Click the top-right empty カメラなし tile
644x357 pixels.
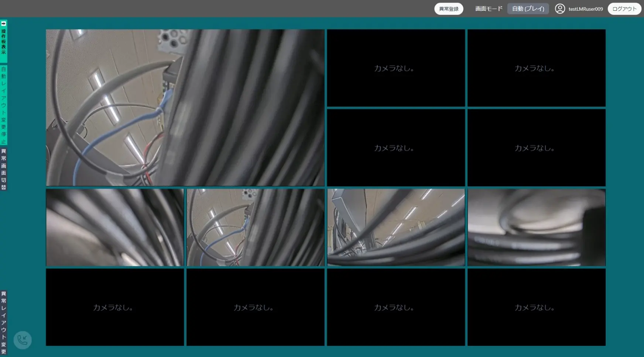tap(536, 68)
